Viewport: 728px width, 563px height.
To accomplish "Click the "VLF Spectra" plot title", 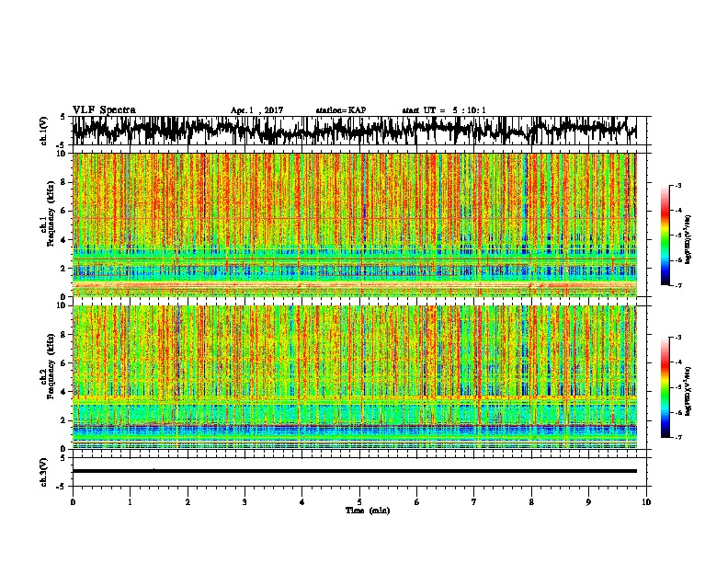I will click(104, 110).
